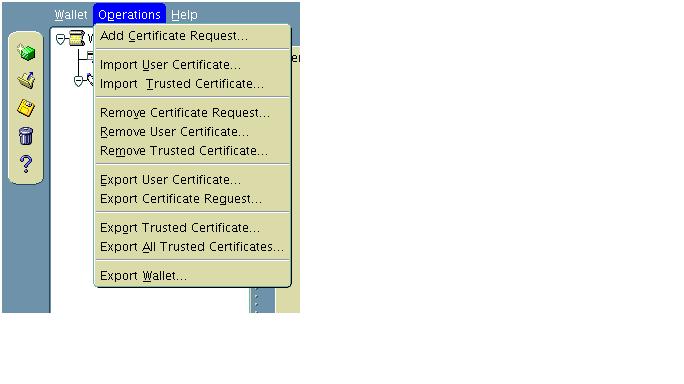Select Remove Certificate Request entry
This screenshot has height=384, width=684.
(192, 113)
